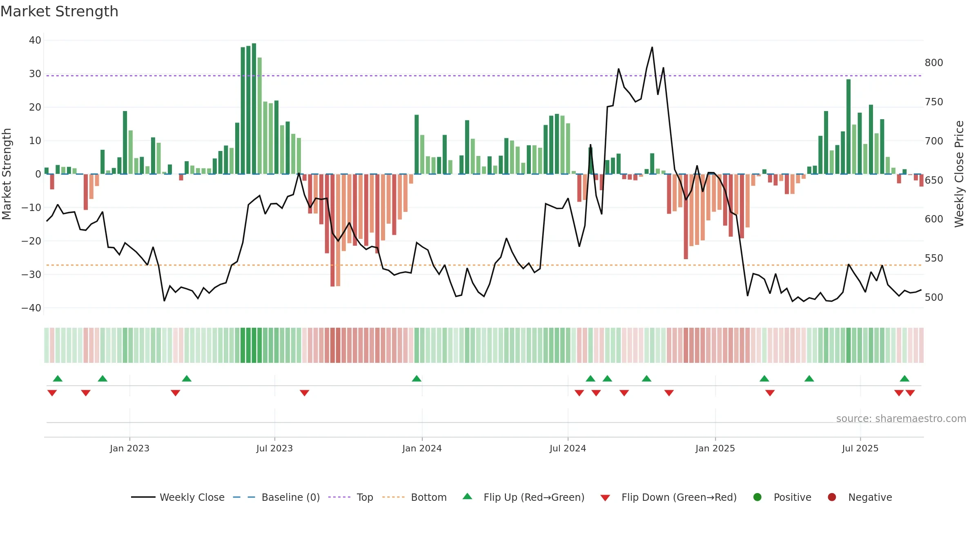Click the purple dotted Top legend line sample

[339, 497]
